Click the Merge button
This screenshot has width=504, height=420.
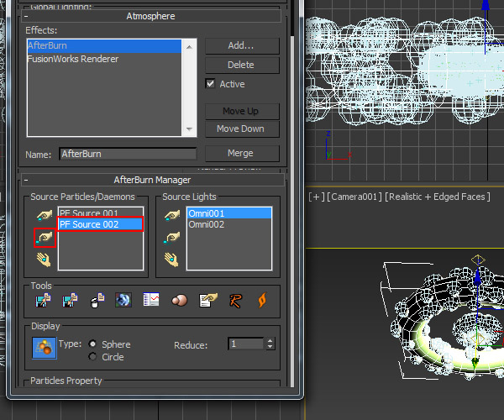pos(242,153)
